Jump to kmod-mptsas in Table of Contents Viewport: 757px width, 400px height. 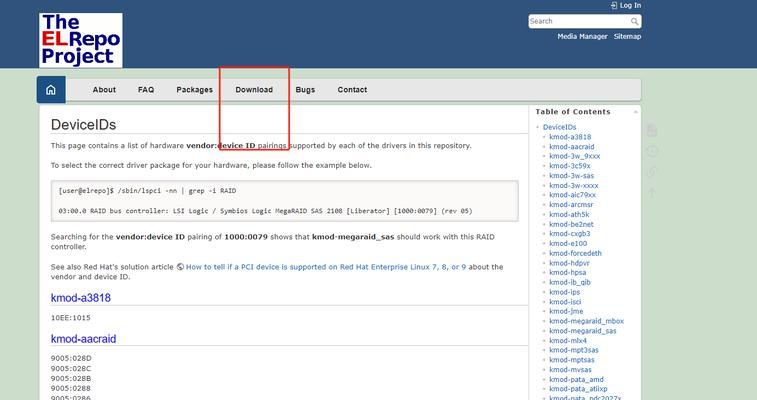[572, 360]
